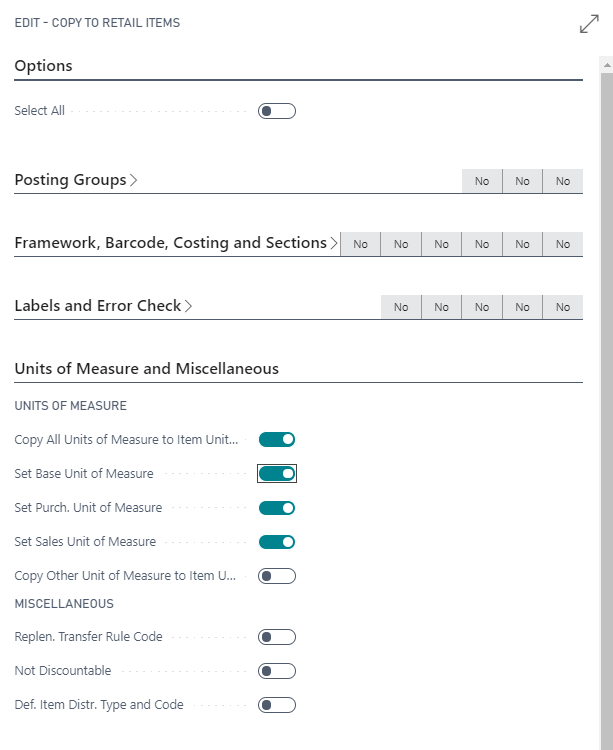Viewport: 613px width, 750px height.
Task: Collapse Units of Measure and Miscellaneous heading
Action: 146,369
